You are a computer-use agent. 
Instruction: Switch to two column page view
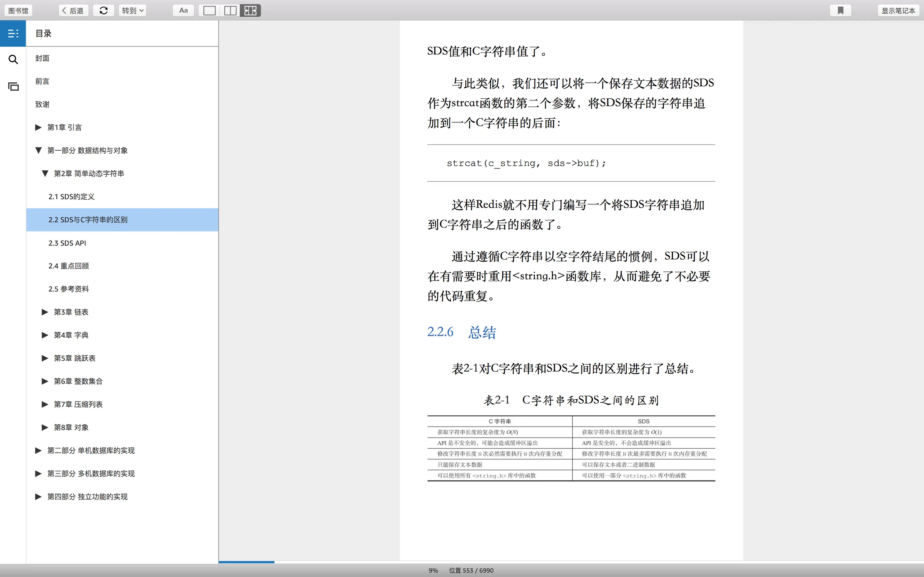(x=230, y=11)
